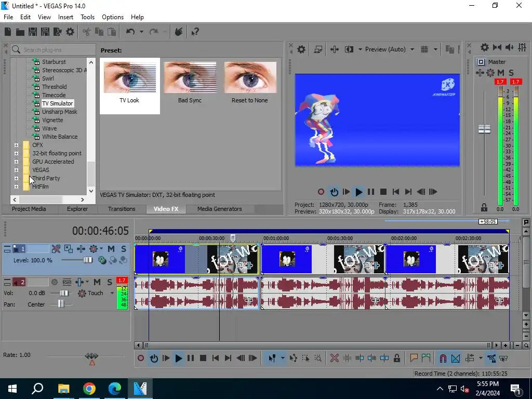Expand the 32-bit floating point folder
This screenshot has width=532, height=399.
point(16,153)
